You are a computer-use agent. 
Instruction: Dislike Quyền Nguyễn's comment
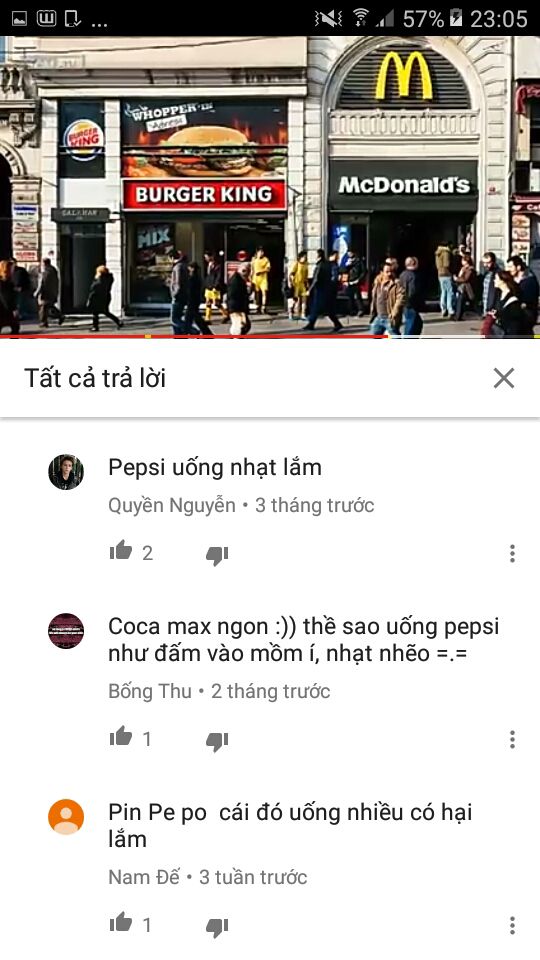(x=217, y=555)
